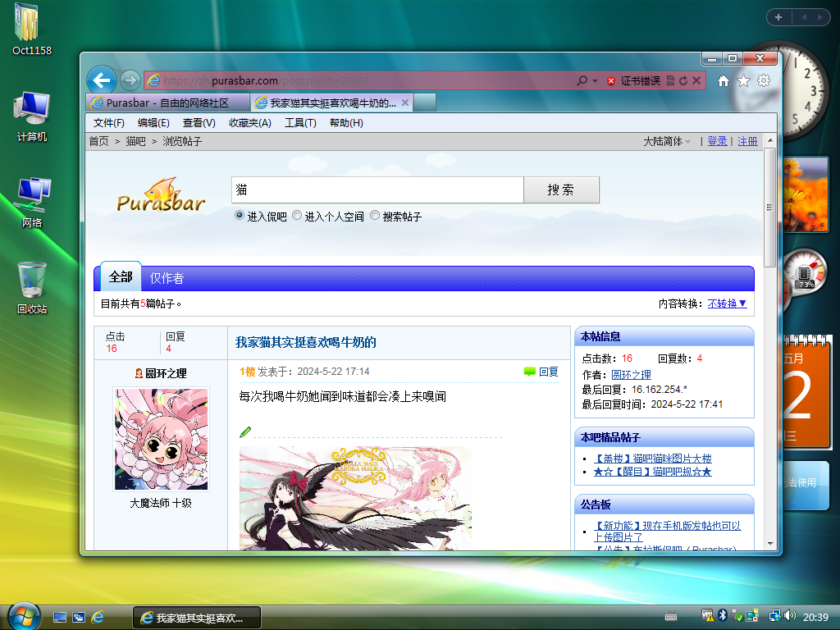Open the 文件(F) menu

coord(109,123)
